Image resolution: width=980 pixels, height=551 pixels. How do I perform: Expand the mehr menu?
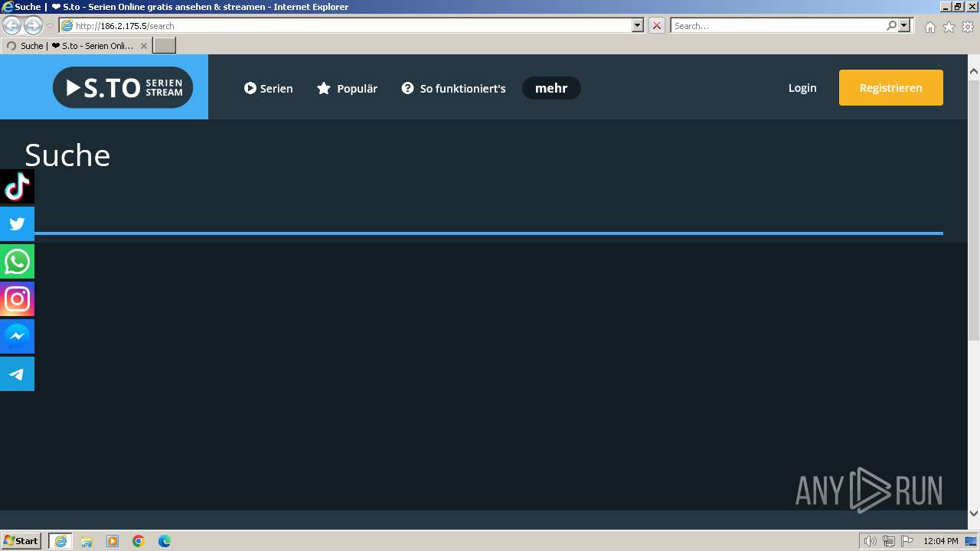551,88
